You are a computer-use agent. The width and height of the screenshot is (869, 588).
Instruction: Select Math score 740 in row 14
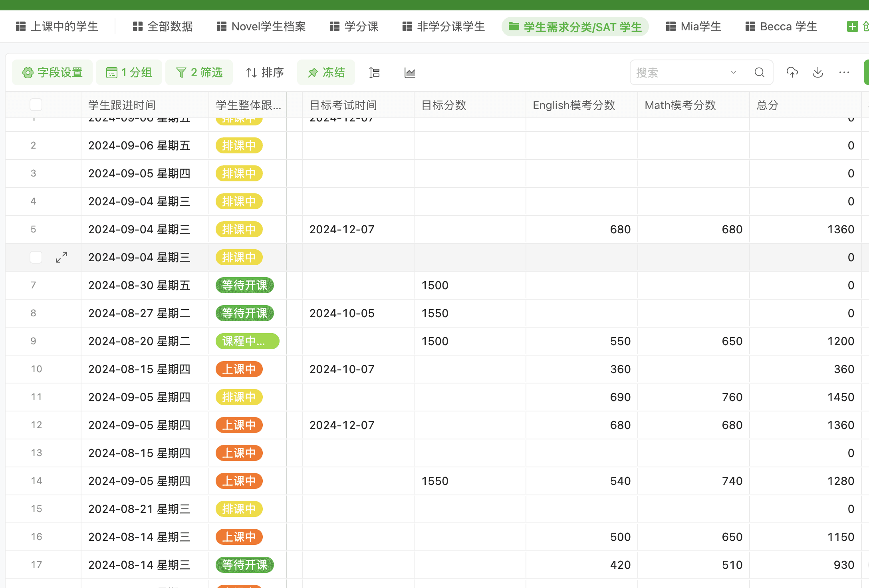coord(732,481)
